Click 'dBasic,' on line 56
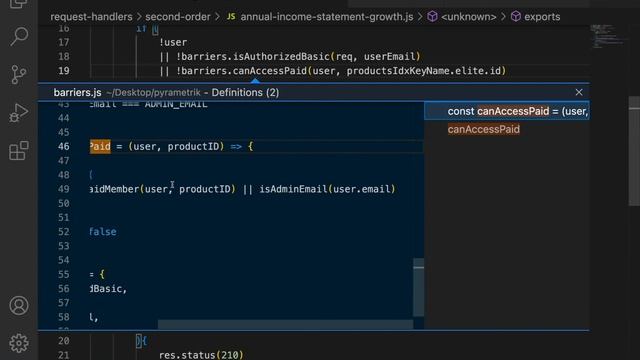Screen dimensions: 640x360 pos(108,289)
